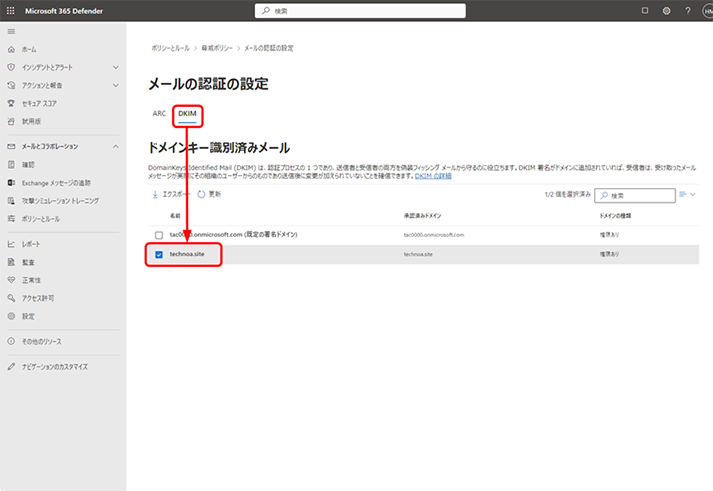Check the onmicrosoft.com domain checkbox
Image resolution: width=713 pixels, height=491 pixels.
click(x=159, y=235)
